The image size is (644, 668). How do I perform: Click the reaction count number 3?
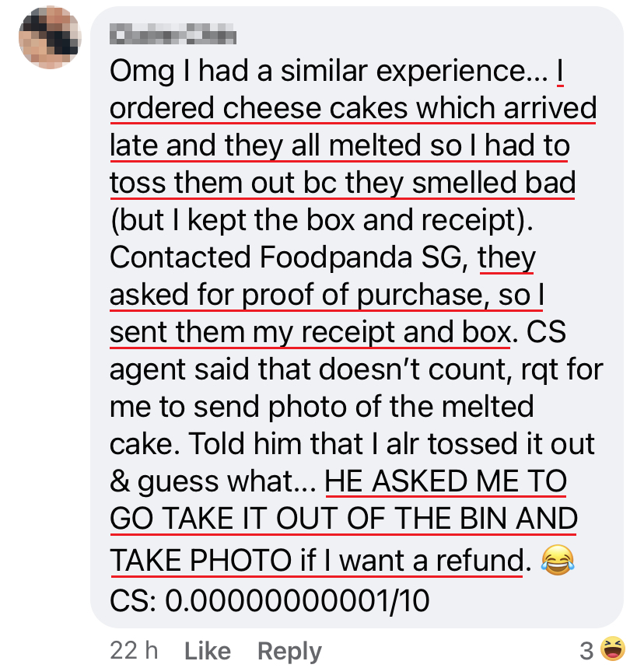click(x=586, y=649)
